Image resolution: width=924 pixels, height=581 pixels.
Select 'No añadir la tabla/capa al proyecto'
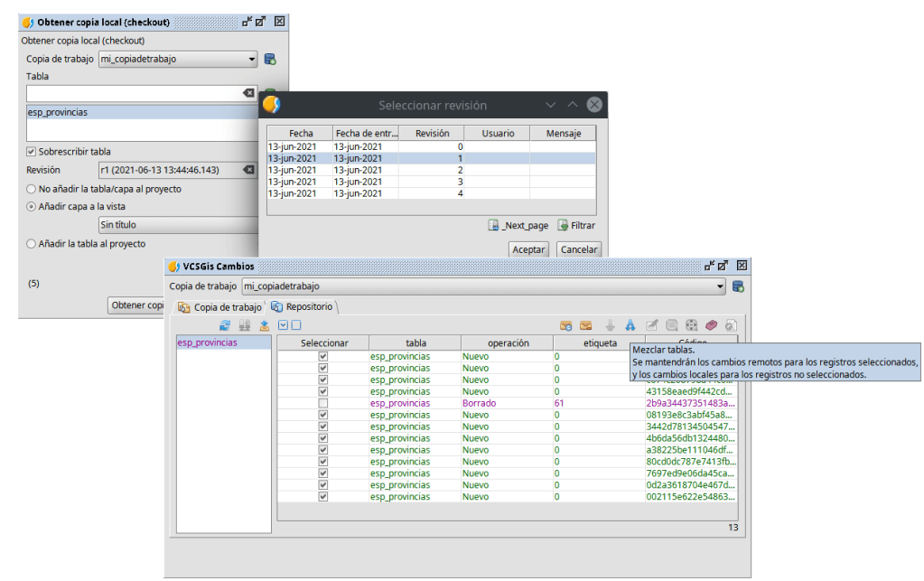(x=32, y=189)
